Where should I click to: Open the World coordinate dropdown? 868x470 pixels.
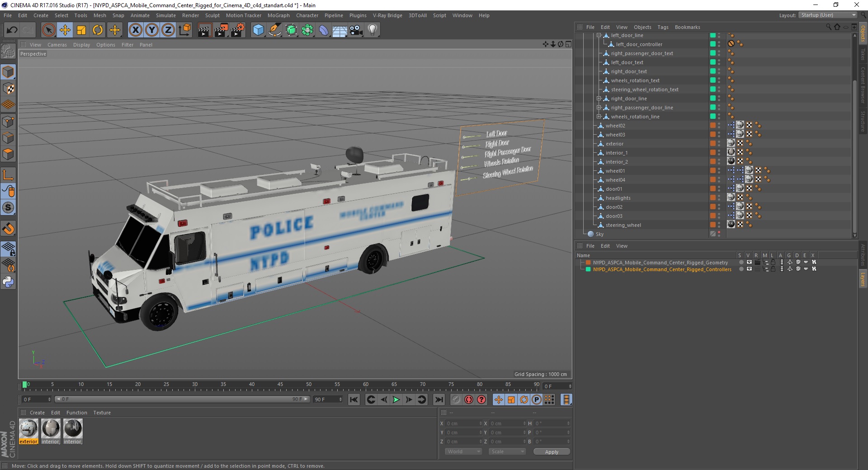coord(464,451)
